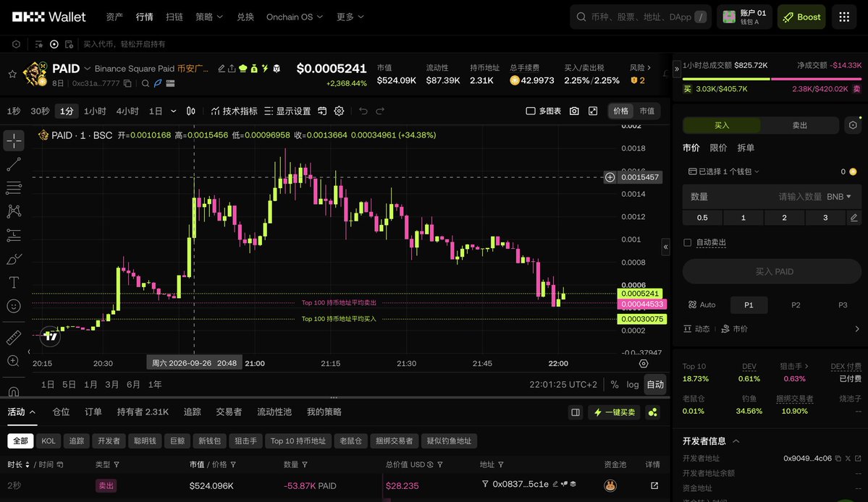868x502 pixels.
Task: Open the Onchain OS dropdown menu
Action: coord(295,17)
